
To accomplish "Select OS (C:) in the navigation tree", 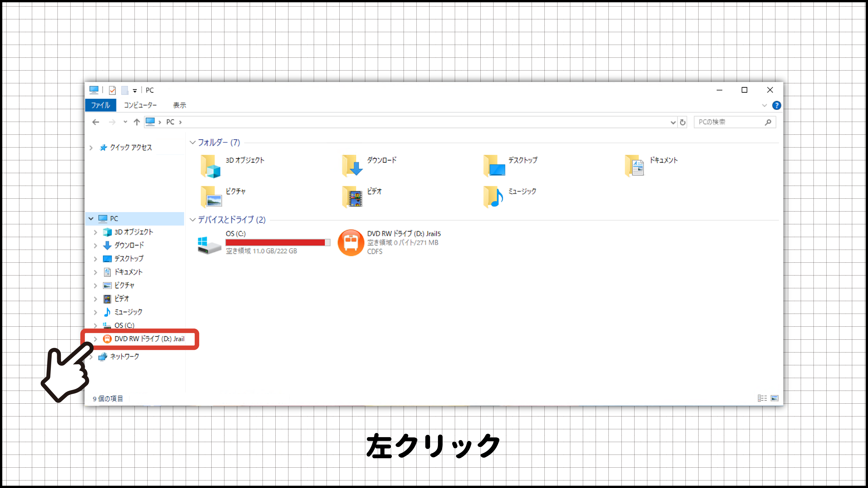I will coord(124,325).
